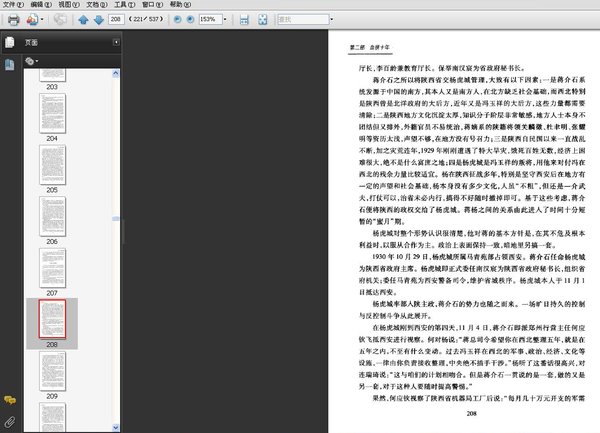The height and width of the screenshot is (433, 600).
Task: Click the page number input field
Action: point(118,20)
